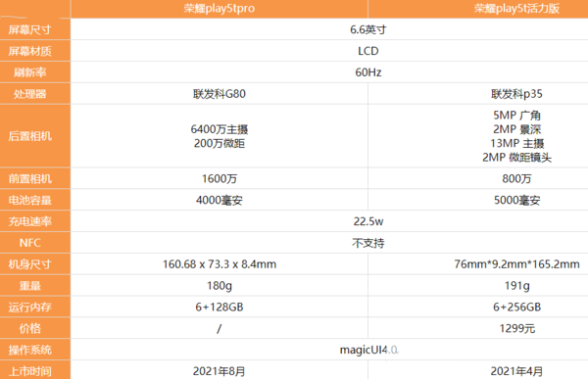The width and height of the screenshot is (588, 379).
Task: Click the 联发科p35 processor cell
Action: (516, 94)
